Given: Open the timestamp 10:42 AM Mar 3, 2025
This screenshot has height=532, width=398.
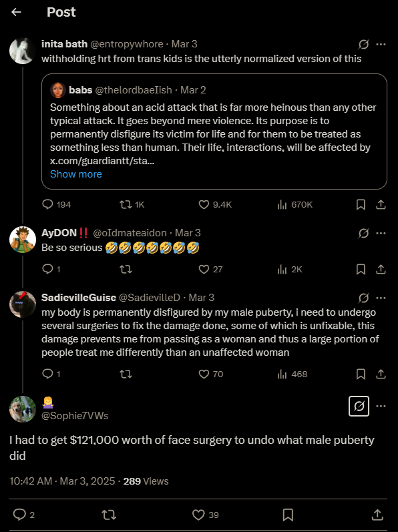Looking at the screenshot, I should point(62,481).
